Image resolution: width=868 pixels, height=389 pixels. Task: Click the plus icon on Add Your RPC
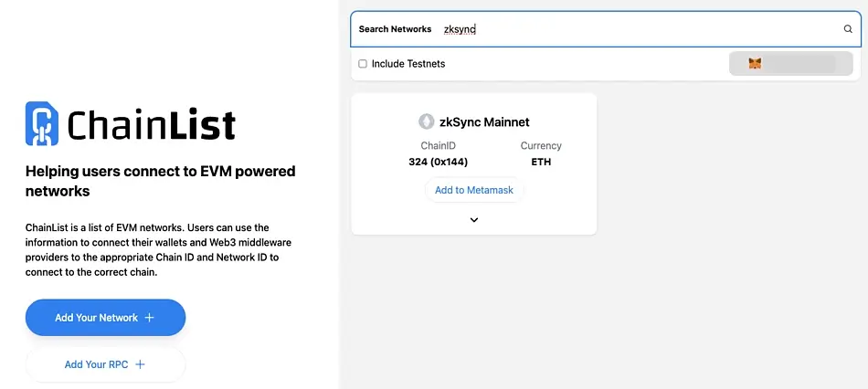[x=140, y=364]
